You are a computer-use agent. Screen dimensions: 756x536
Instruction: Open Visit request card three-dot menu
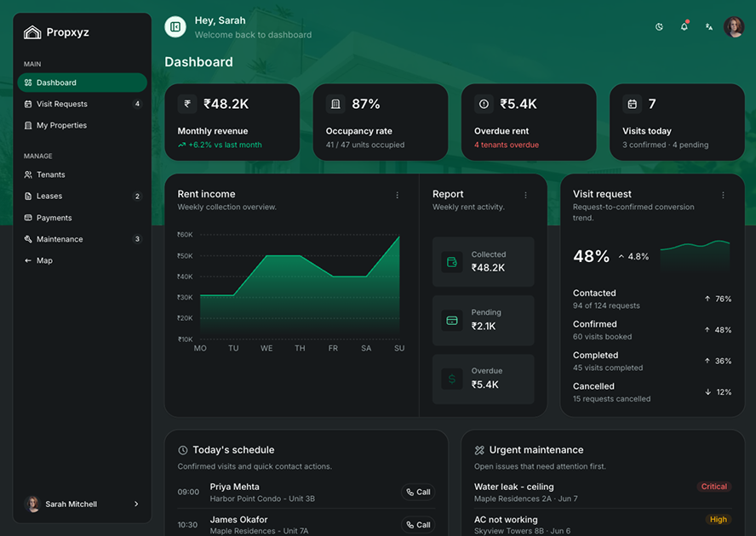tap(723, 195)
